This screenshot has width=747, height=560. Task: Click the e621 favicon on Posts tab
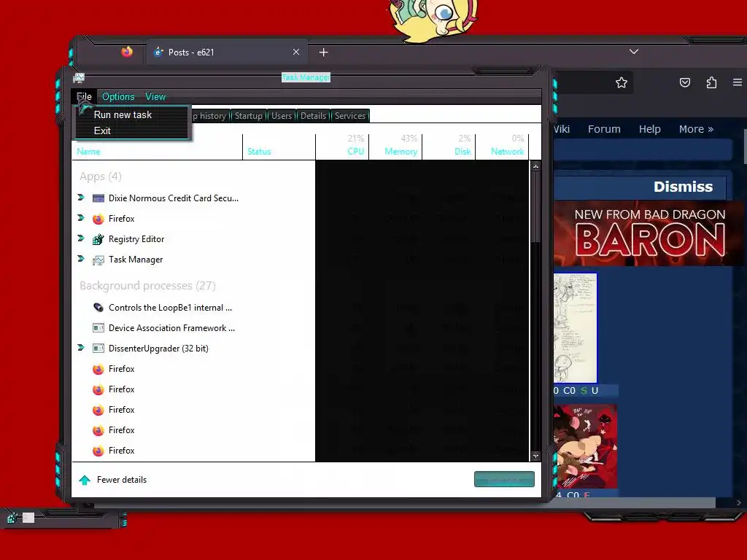158,52
